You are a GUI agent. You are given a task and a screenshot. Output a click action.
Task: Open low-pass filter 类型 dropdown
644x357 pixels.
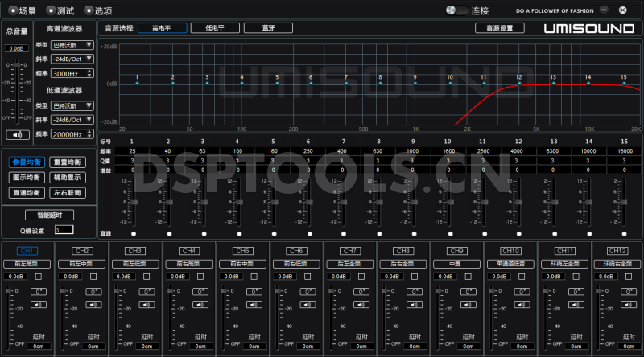pyautogui.click(x=72, y=106)
